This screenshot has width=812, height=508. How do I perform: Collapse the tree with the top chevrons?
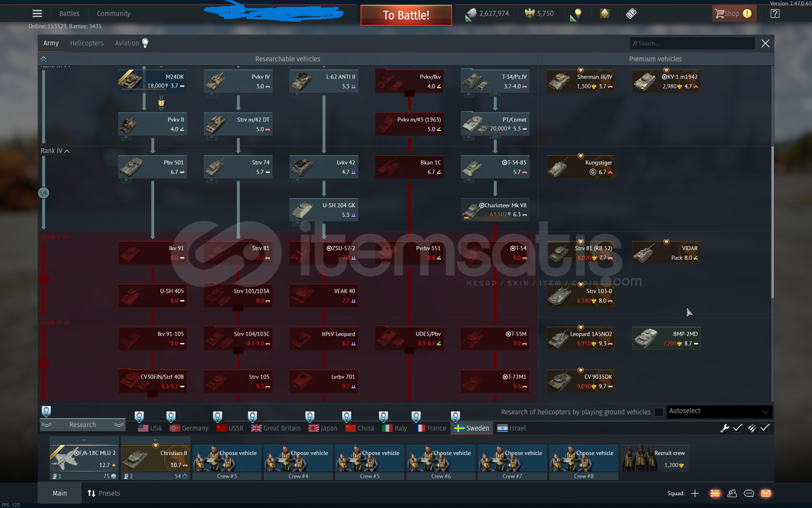coord(43,59)
